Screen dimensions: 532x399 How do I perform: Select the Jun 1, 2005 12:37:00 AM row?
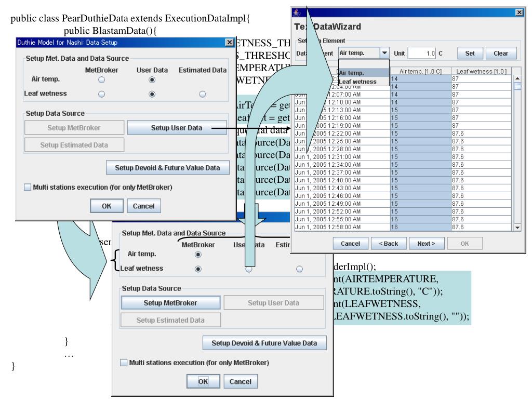coord(403,172)
